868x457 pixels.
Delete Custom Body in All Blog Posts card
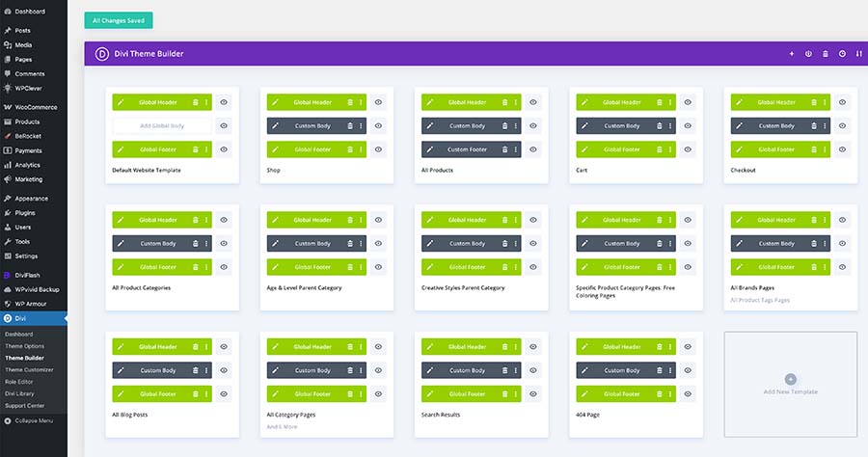click(196, 370)
